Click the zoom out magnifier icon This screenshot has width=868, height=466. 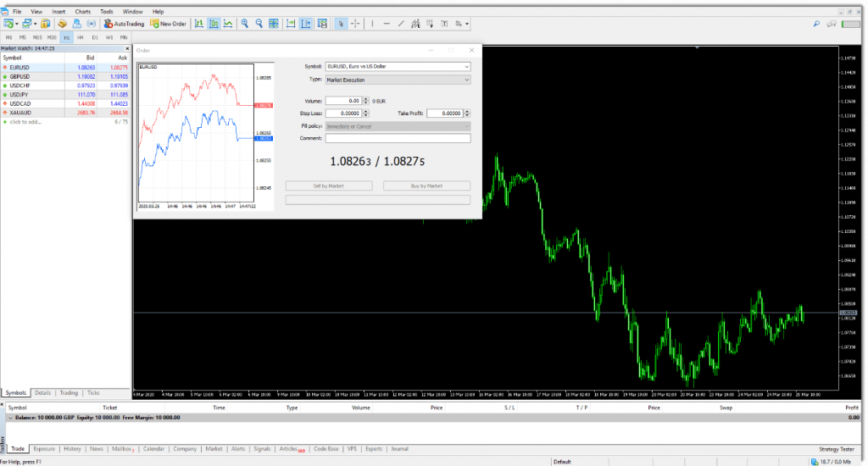pyautogui.click(x=259, y=24)
